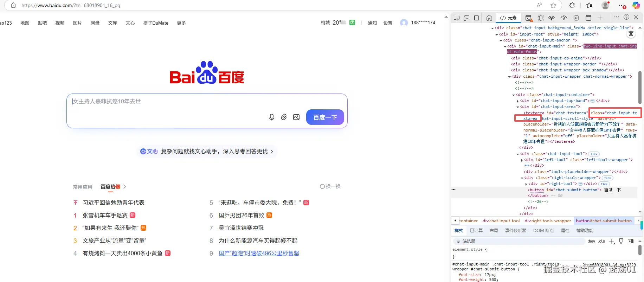Click the accessibility figure icon in DevTools

tap(631, 34)
